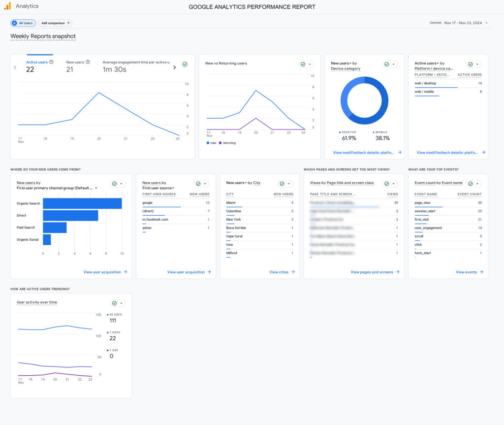Open View modifiedtech details link under donut chart
This screenshot has height=425, width=504.
367,153
